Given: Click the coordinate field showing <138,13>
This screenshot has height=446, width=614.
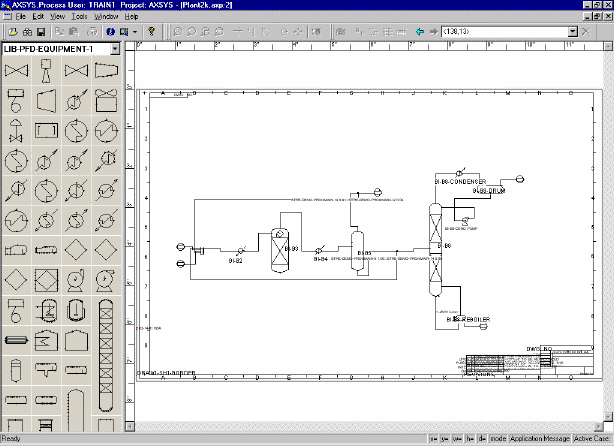Looking at the screenshot, I should pos(505,32).
